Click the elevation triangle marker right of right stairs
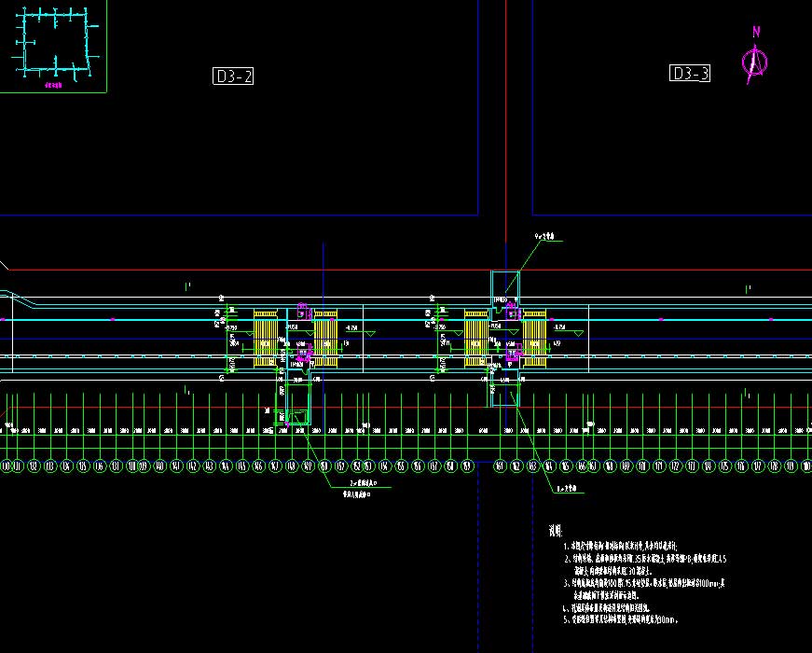This screenshot has width=812, height=653. [x=578, y=332]
